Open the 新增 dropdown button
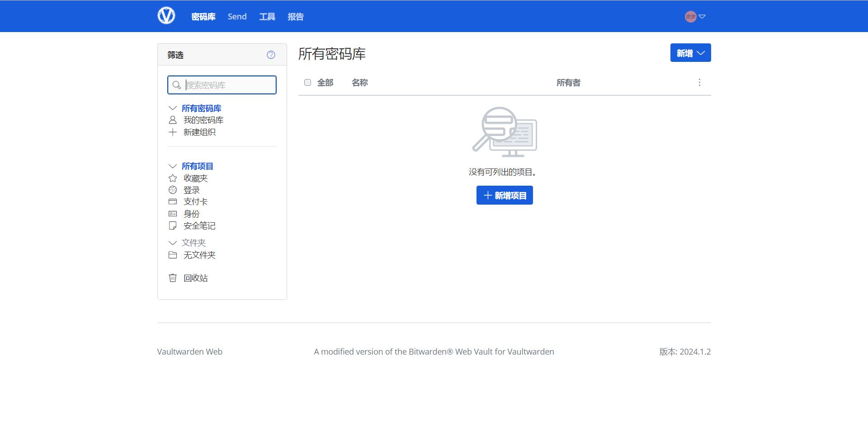Viewport: 868px width, 421px height. coord(690,53)
